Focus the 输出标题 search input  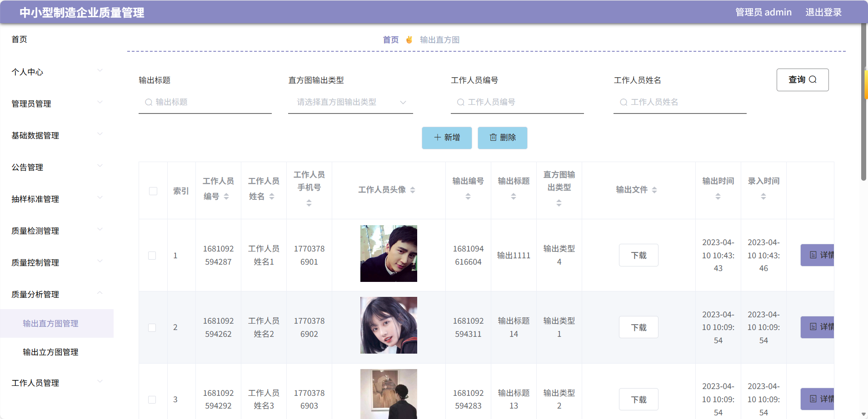205,102
